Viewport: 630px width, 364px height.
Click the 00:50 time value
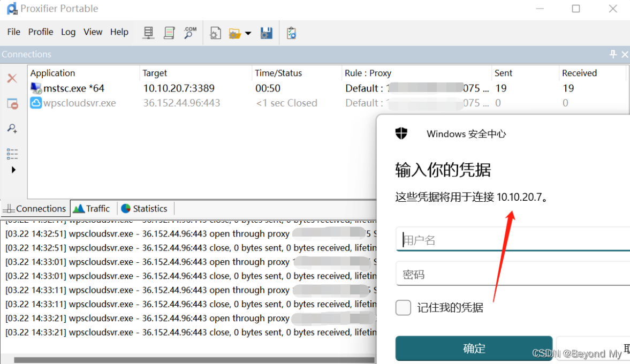(268, 88)
